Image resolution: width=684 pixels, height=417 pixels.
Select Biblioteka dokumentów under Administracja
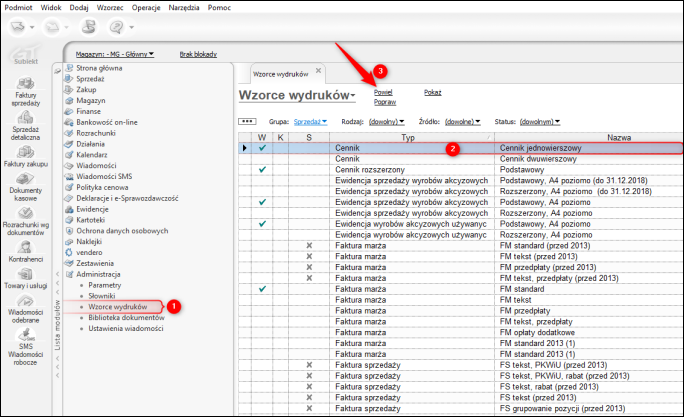coord(127,318)
